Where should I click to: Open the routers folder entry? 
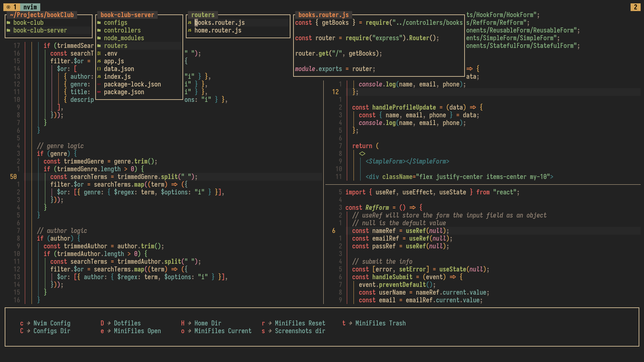tap(115, 46)
